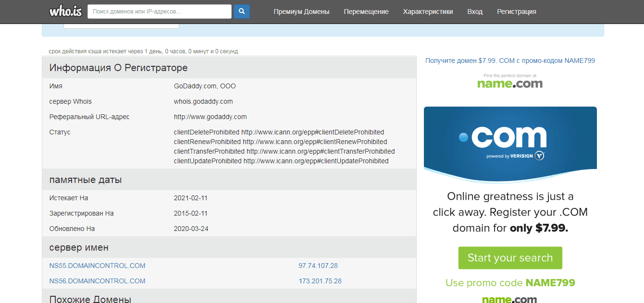The image size is (644, 303).
Task: Open Премиум Домены menu item
Action: point(301,12)
